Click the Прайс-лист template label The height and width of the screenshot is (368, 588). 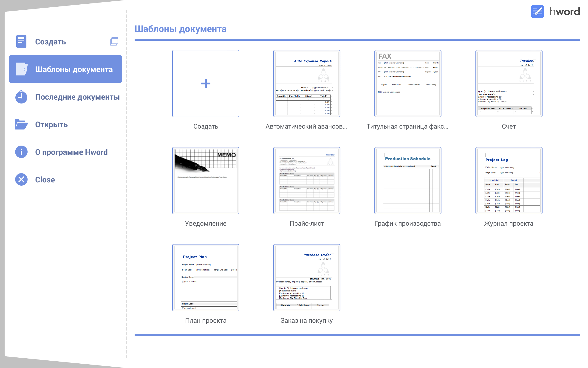(307, 223)
